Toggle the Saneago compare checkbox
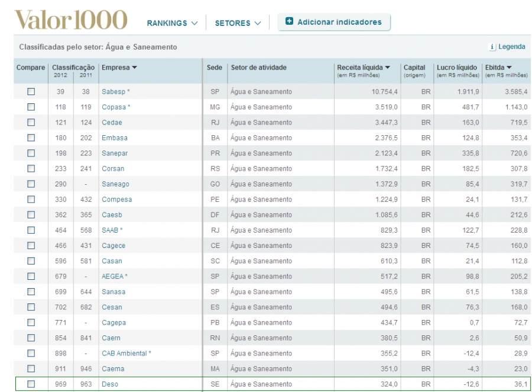The image size is (532, 392). [31, 184]
